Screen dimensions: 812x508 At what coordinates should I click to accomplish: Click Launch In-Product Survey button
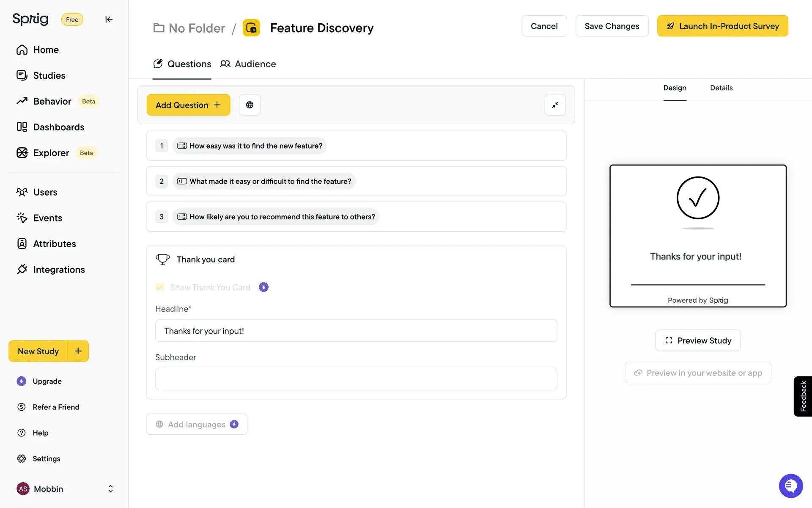722,26
